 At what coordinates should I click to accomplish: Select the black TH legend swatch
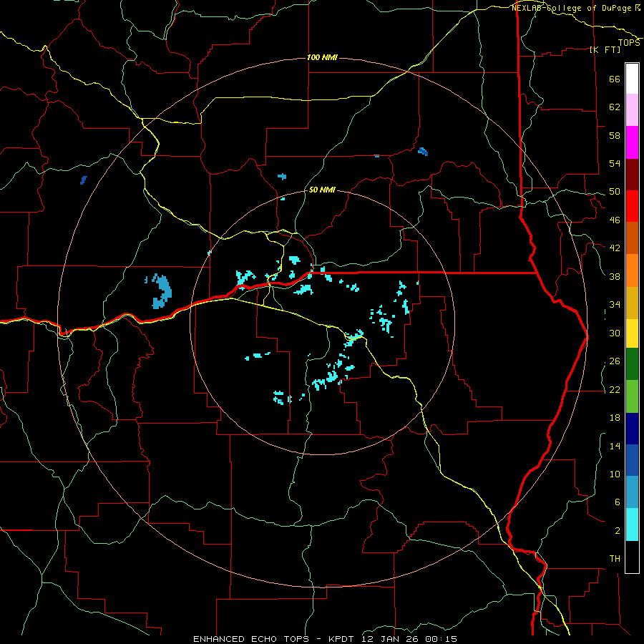(632, 557)
